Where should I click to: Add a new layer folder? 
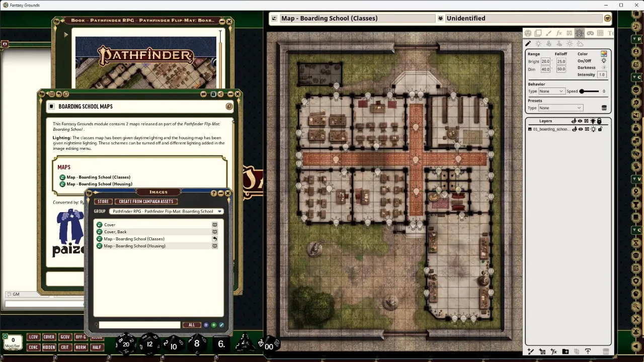[x=566, y=351]
